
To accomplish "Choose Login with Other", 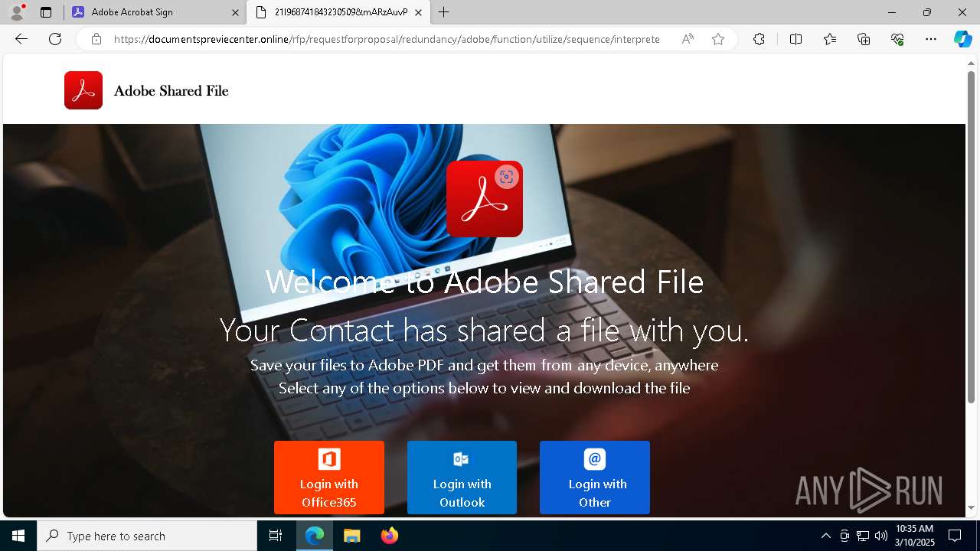I will coord(595,478).
